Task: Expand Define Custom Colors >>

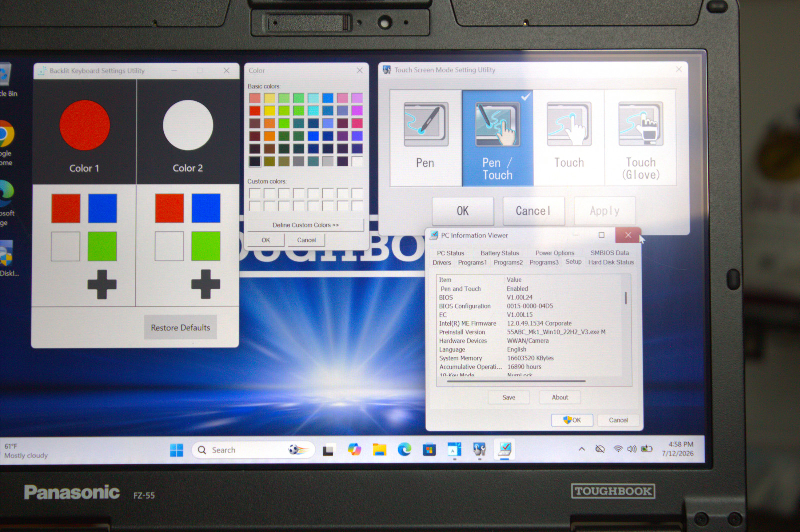Action: pyautogui.click(x=306, y=225)
